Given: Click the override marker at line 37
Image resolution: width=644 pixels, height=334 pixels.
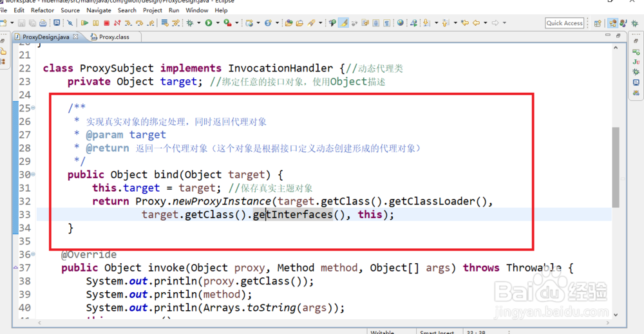Looking at the screenshot, I should (x=15, y=268).
